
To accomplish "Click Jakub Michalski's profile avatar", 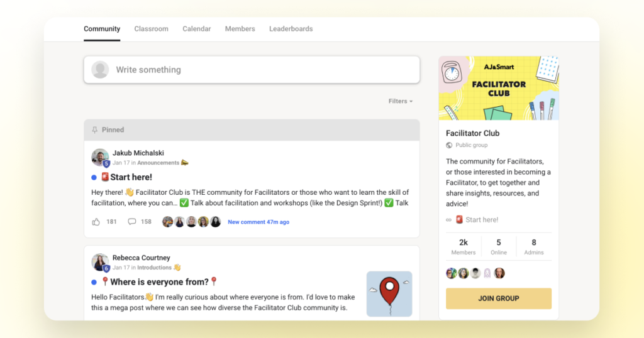I will click(x=99, y=157).
